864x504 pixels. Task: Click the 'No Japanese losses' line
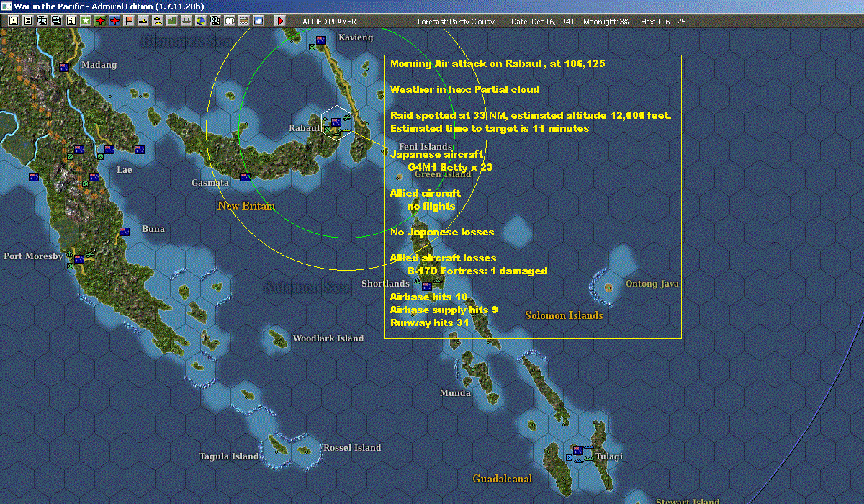[442, 232]
